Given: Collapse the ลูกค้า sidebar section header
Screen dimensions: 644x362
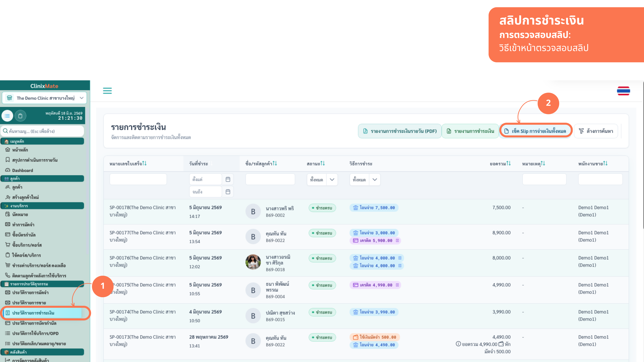Looking at the screenshot, I should [42, 178].
